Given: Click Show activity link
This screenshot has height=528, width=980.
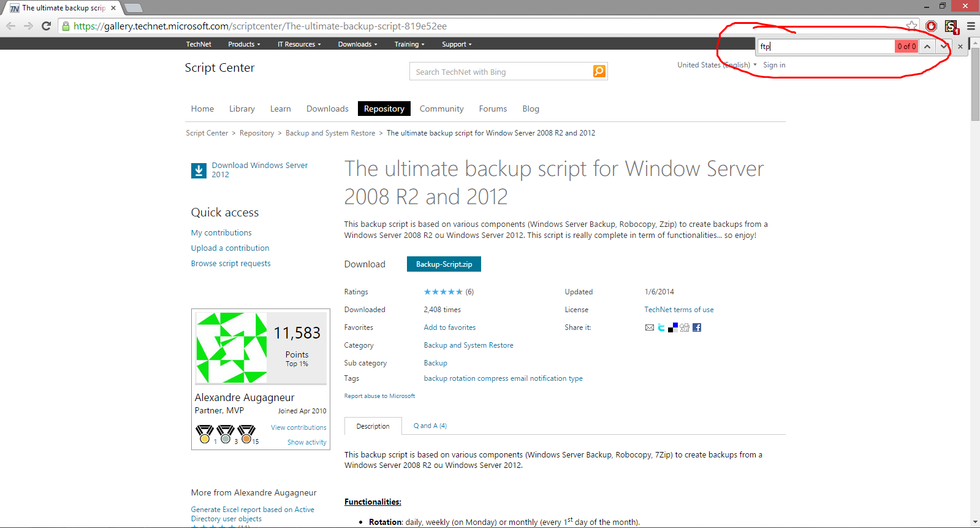Looking at the screenshot, I should pyautogui.click(x=307, y=442).
